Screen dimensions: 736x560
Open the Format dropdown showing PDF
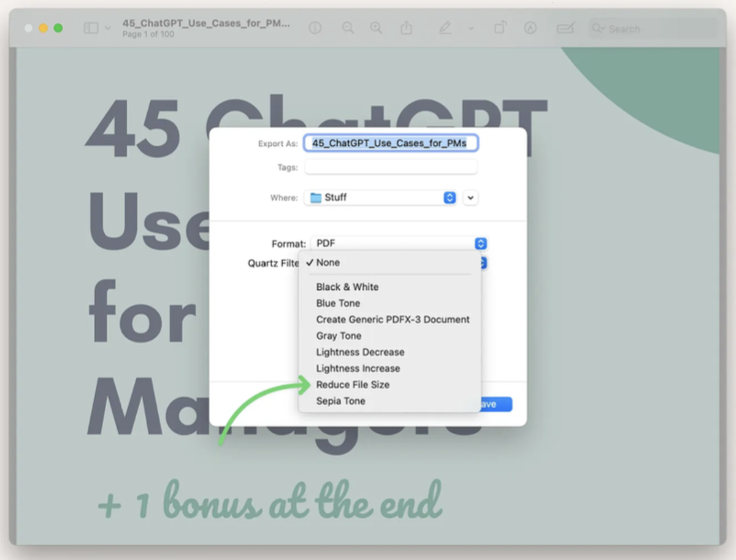pyautogui.click(x=399, y=244)
